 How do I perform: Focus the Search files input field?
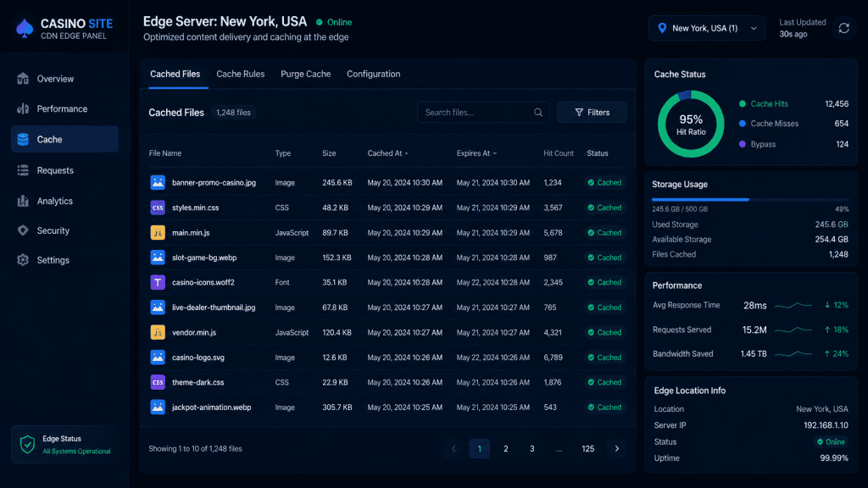tap(483, 113)
